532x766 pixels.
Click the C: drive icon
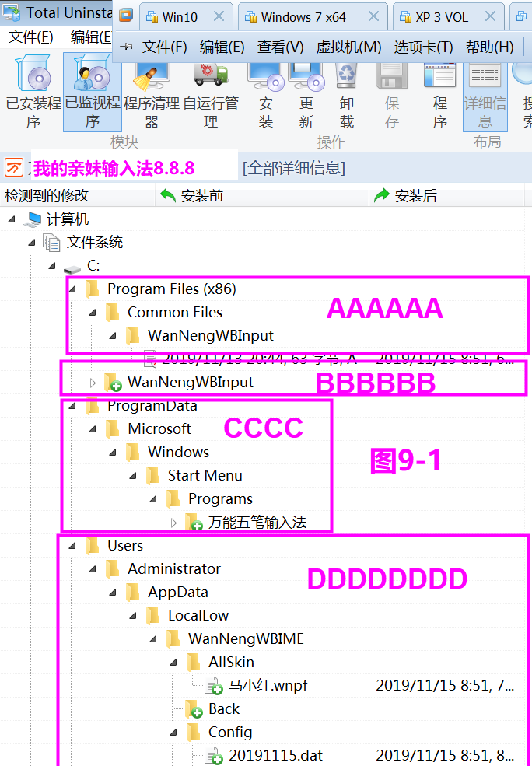point(72,269)
